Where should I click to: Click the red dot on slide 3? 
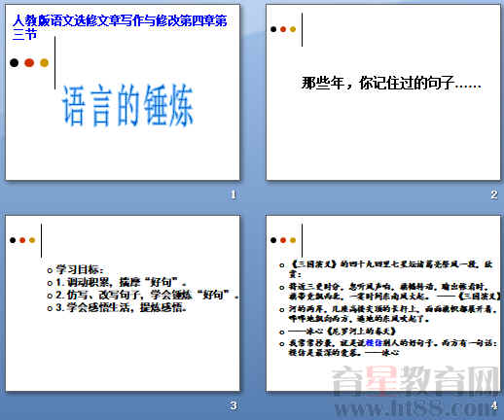pyautogui.click(x=22, y=240)
